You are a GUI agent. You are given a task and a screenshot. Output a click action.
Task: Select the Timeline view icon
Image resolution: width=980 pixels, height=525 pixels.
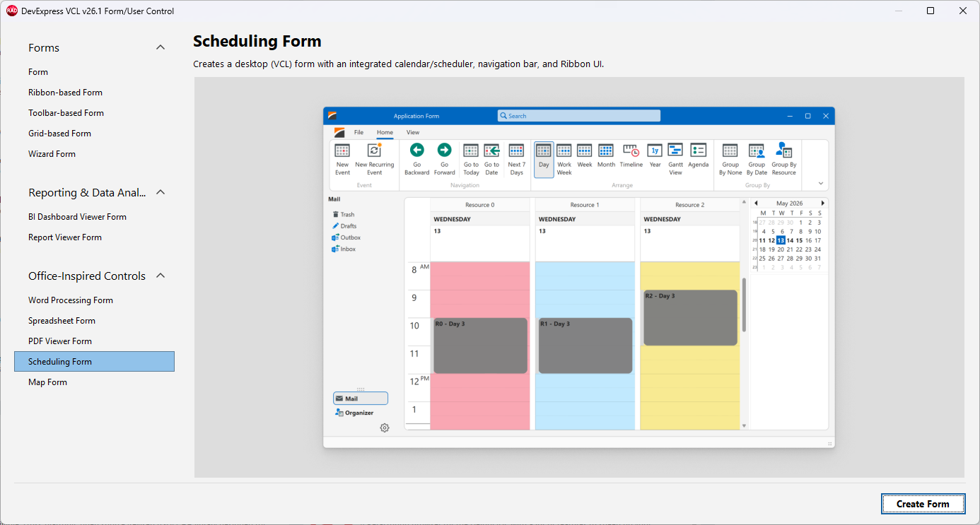pos(631,151)
